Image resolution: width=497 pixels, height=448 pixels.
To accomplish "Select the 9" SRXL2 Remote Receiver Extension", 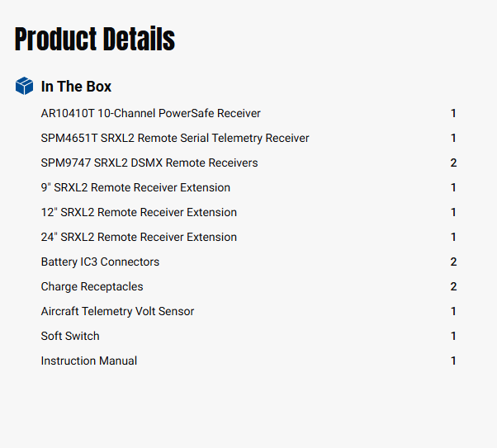I will point(135,187).
